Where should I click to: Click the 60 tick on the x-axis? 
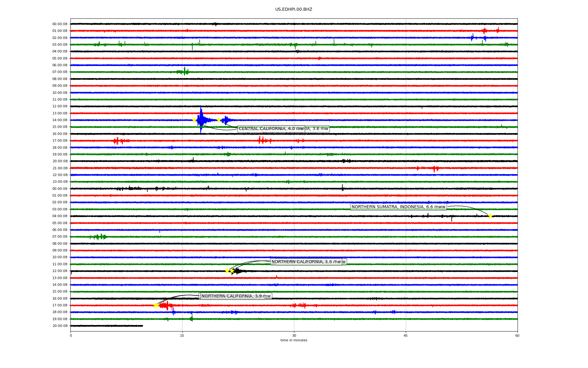[x=517, y=335]
